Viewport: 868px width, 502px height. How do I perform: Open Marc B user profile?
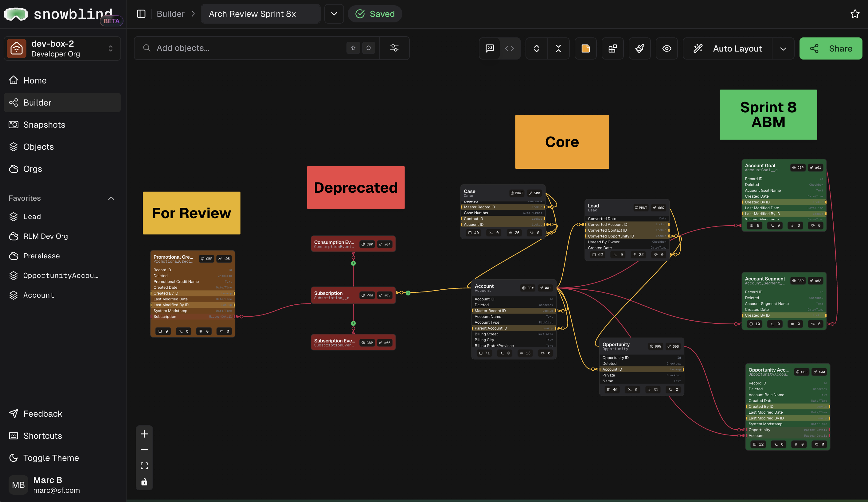(62, 485)
